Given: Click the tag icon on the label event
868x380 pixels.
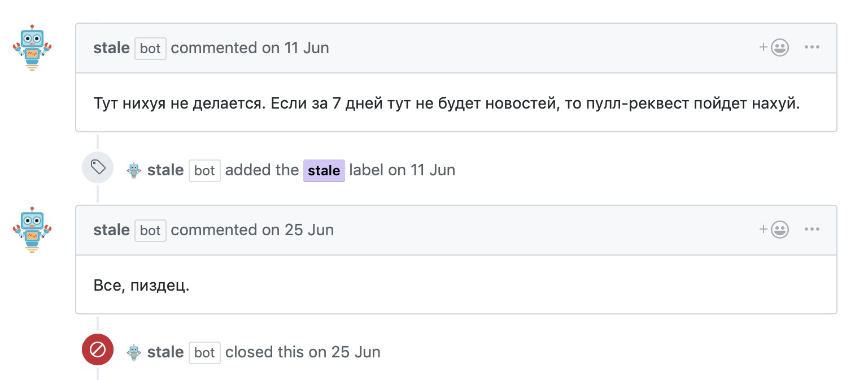Looking at the screenshot, I should [x=98, y=167].
